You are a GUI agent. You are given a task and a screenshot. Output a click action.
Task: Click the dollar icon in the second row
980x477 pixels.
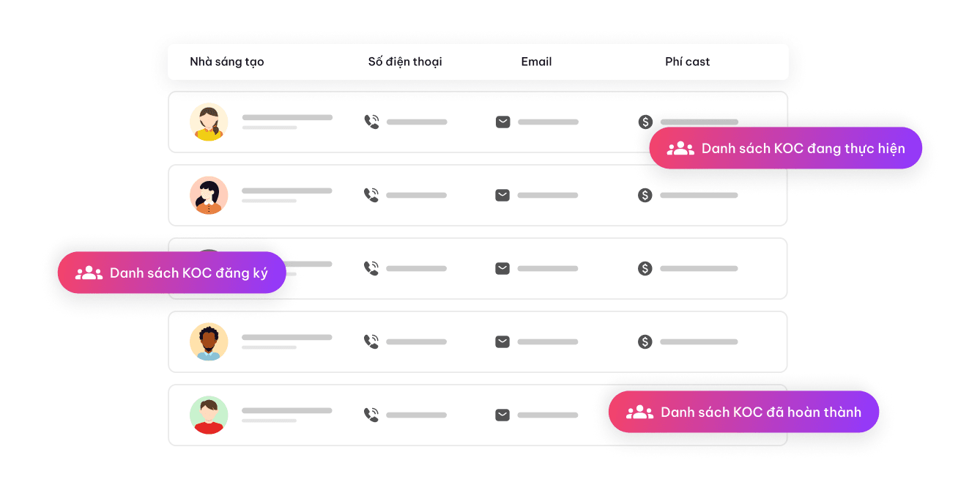pyautogui.click(x=645, y=195)
